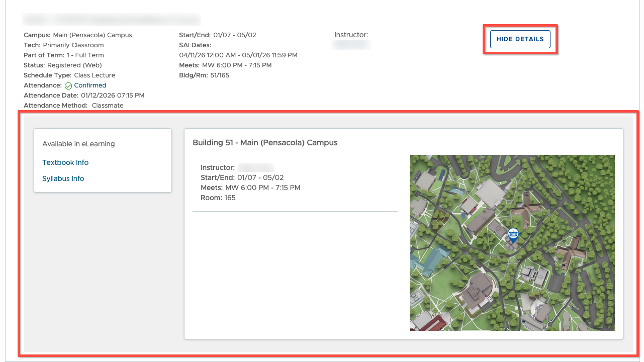Click the Attendance Method Classmate text
Screen dimensions: 644x362
point(73,106)
